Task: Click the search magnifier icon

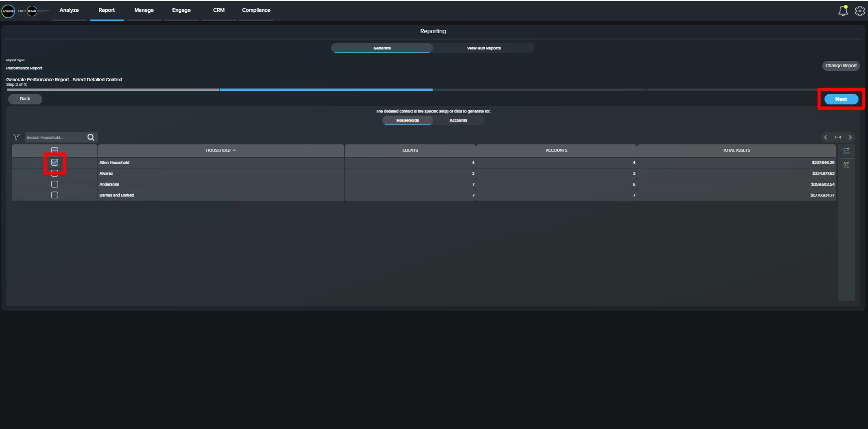Action: coord(91,137)
